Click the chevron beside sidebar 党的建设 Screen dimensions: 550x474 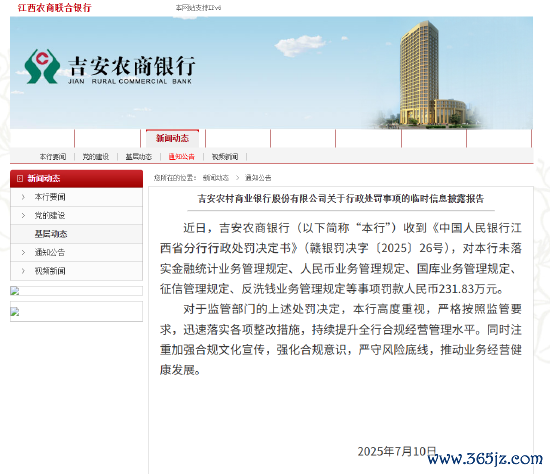coord(23,215)
